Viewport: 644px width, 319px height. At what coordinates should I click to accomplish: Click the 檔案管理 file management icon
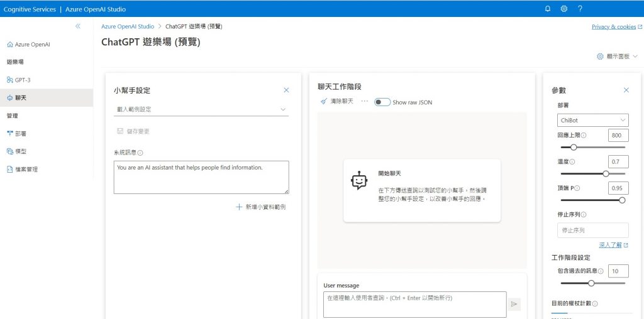pyautogui.click(x=10, y=170)
